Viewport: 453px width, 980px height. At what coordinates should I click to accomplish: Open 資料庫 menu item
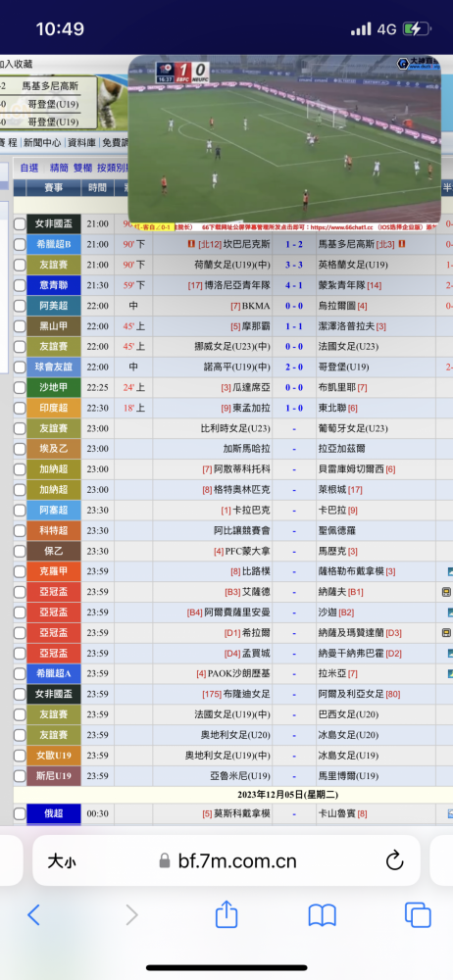(81, 142)
